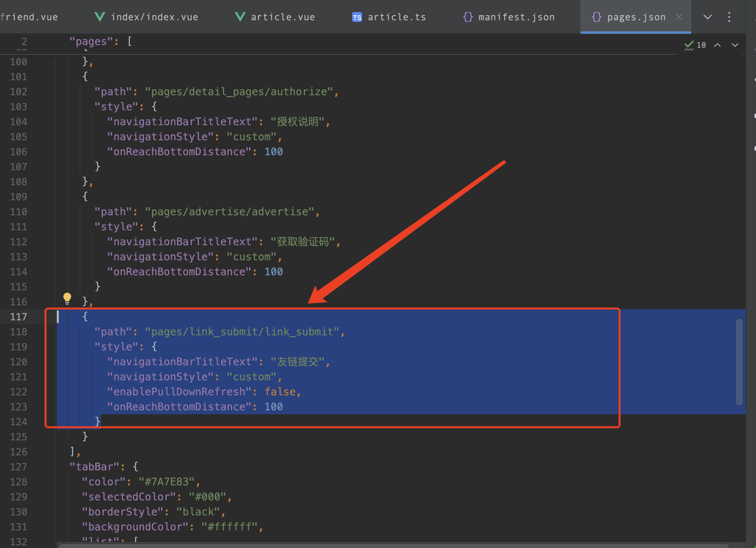Open the editor tabs three-dot menu
This screenshot has height=548, width=756.
729,17
